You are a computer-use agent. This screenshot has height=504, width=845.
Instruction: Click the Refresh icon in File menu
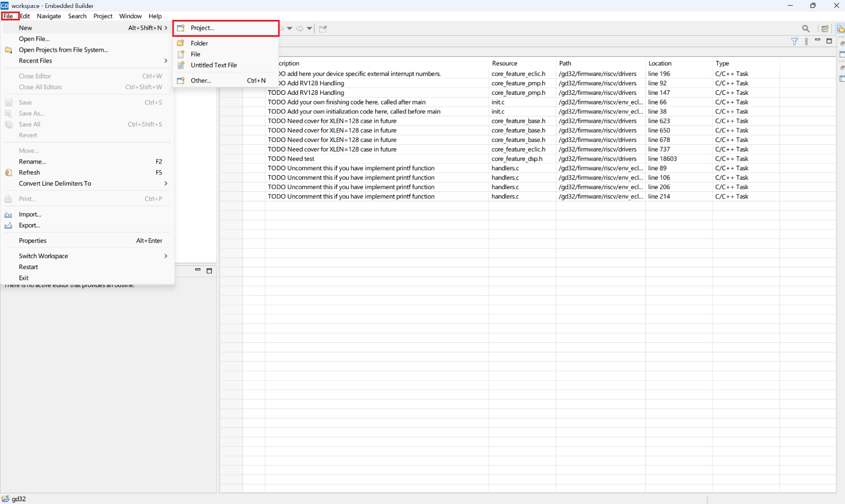click(x=9, y=173)
